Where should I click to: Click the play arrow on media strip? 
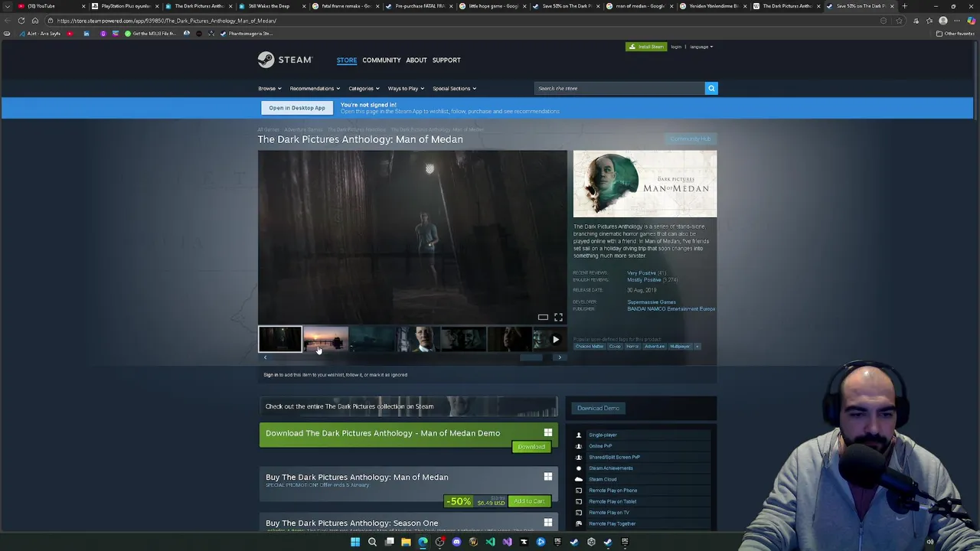click(x=556, y=339)
